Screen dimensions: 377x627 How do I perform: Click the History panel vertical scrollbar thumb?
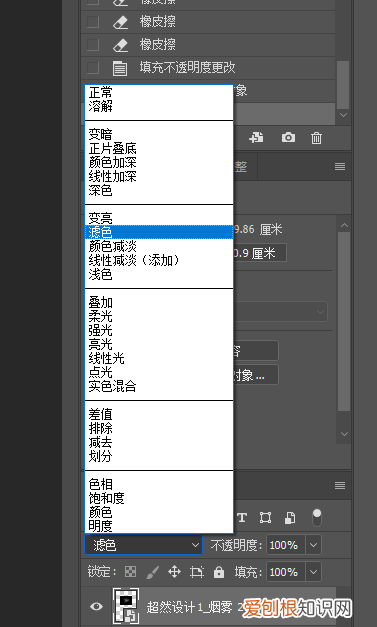pos(343,84)
